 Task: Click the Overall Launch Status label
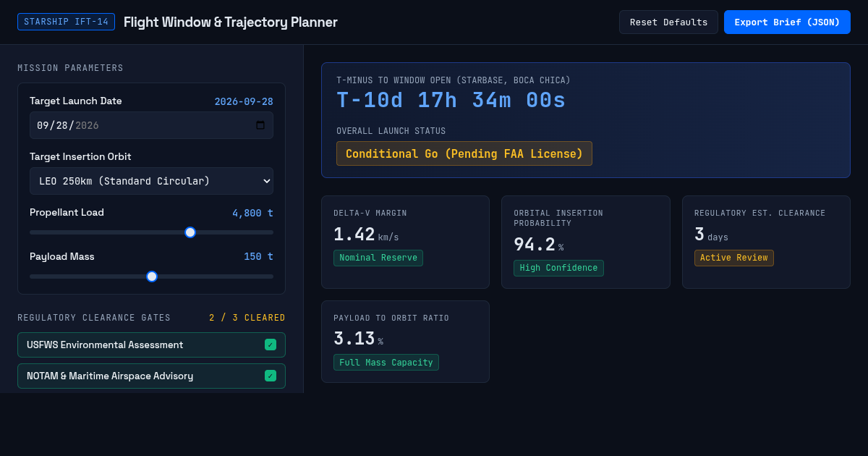point(391,131)
